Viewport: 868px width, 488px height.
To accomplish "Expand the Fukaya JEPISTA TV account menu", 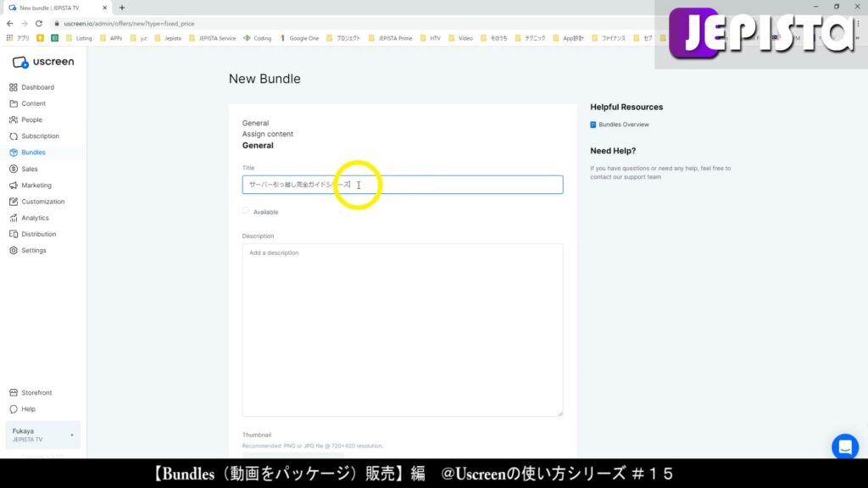I will [42, 435].
